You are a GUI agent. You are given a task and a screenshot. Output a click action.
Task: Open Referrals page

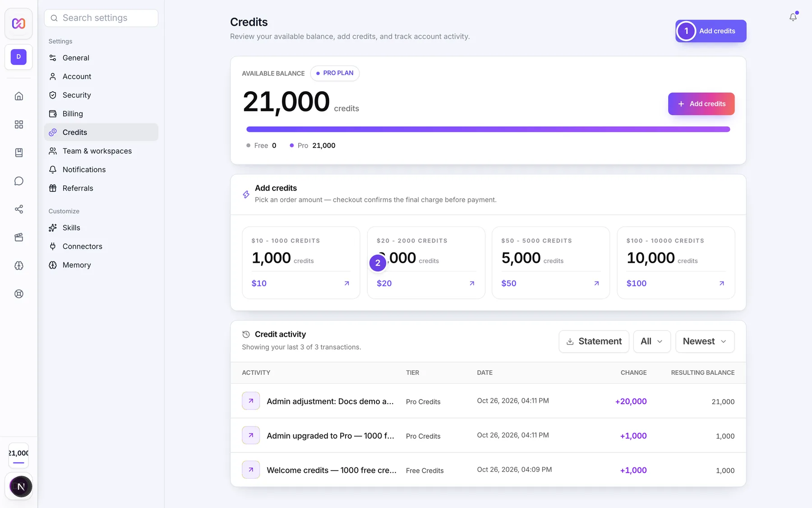click(101, 188)
